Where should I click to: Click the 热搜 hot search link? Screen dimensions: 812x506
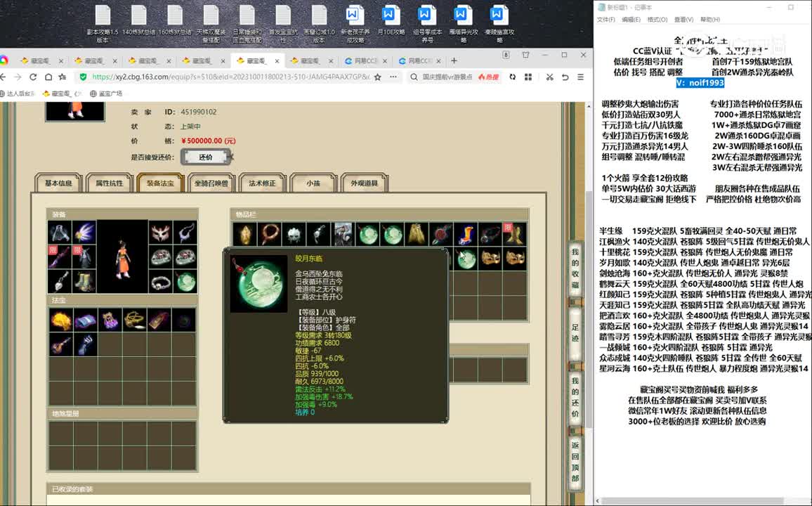(x=488, y=77)
